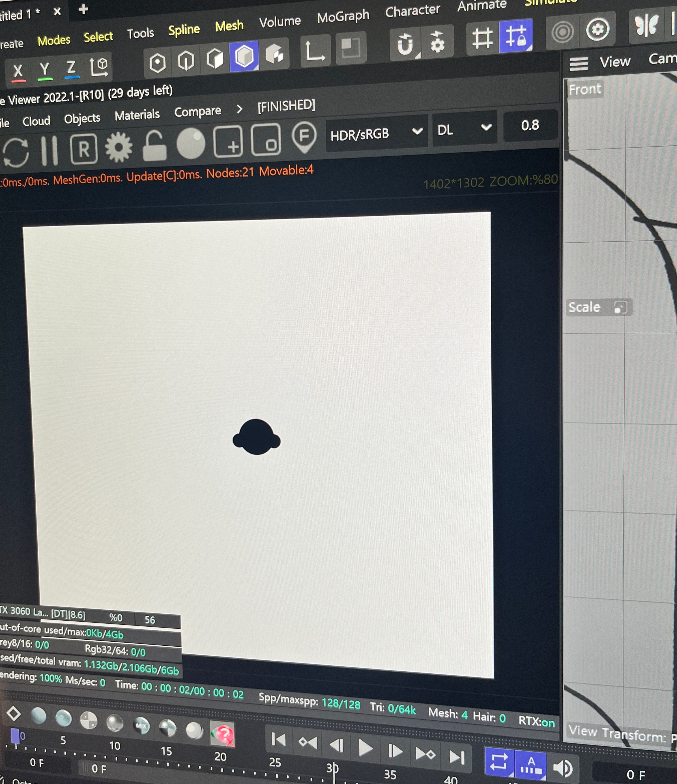Viewport: 677px width, 784px height.
Task: Click the MIX material sphere icon
Action: point(141,725)
